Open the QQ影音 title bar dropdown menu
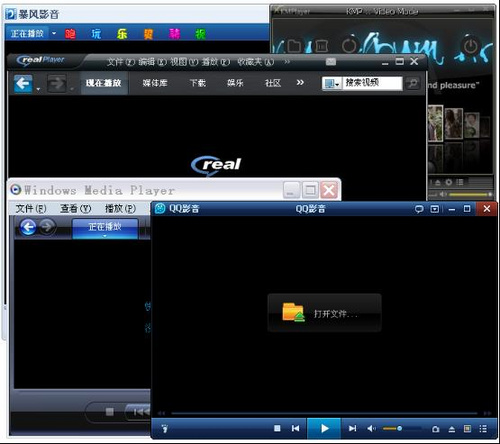Viewport: 500px width, 444px height. tap(435, 209)
